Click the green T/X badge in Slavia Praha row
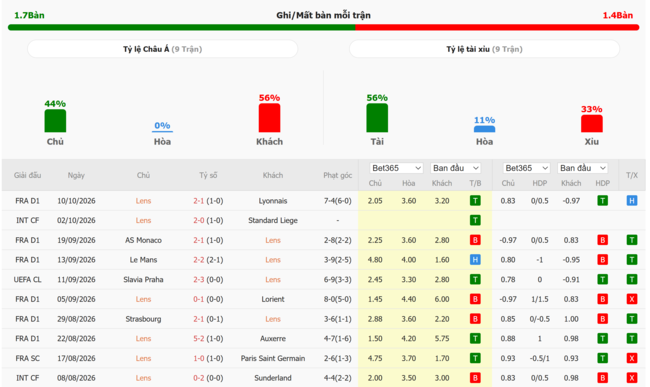 [x=631, y=280]
